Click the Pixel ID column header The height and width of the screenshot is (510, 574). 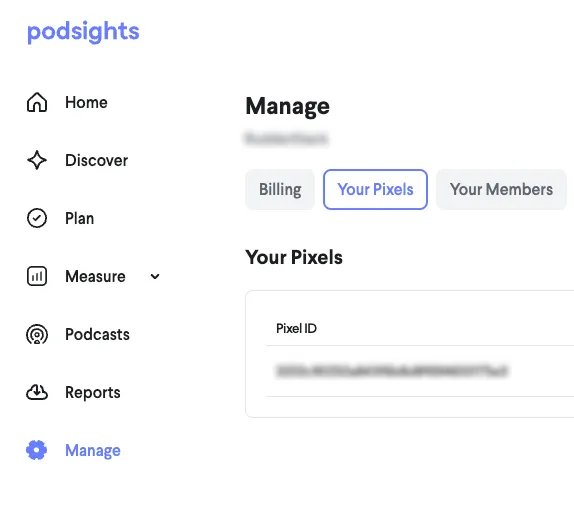click(x=296, y=328)
